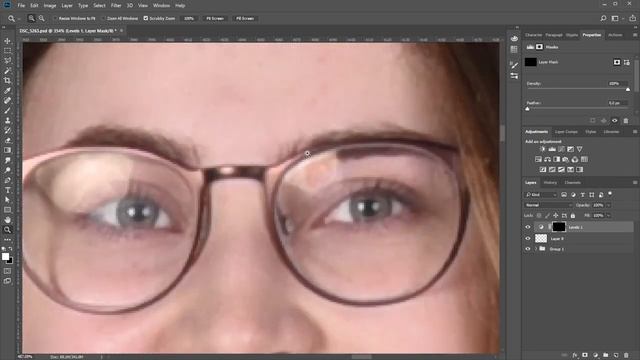Click the 100% zoom button
The height and width of the screenshot is (360, 640).
click(189, 18)
